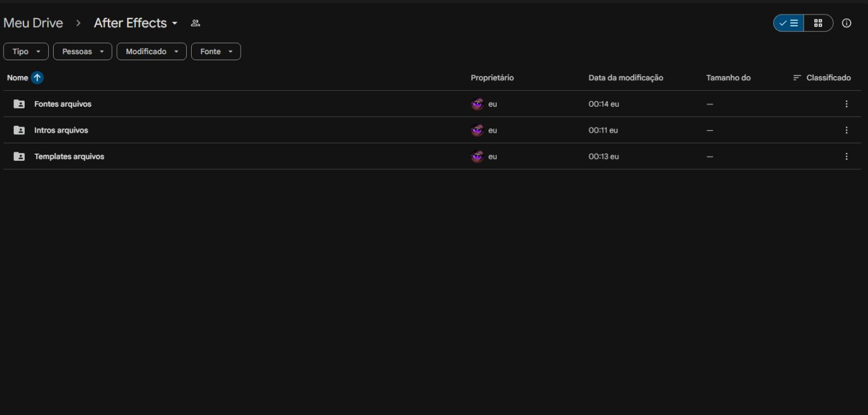Image resolution: width=868 pixels, height=415 pixels.
Task: Click the 00:13 eu modification time
Action: pos(604,157)
